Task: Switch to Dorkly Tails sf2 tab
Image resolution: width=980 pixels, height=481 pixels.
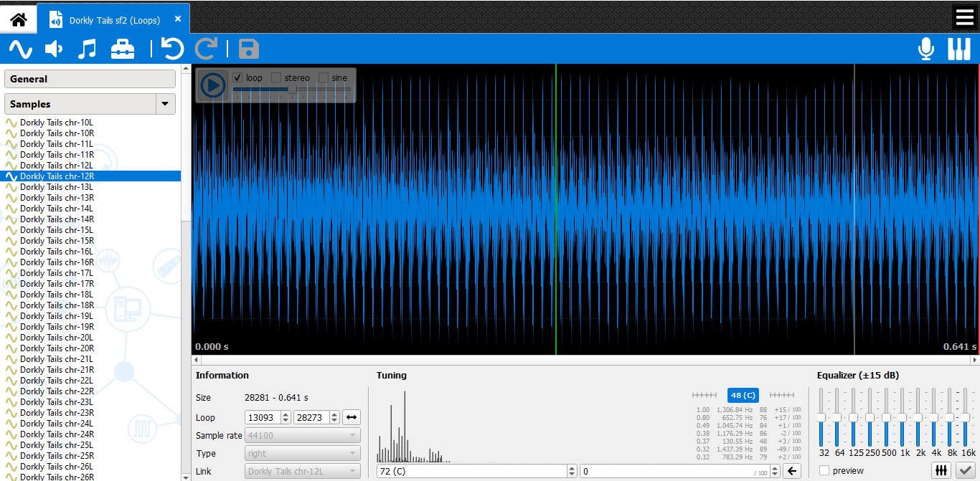Action: (114, 20)
